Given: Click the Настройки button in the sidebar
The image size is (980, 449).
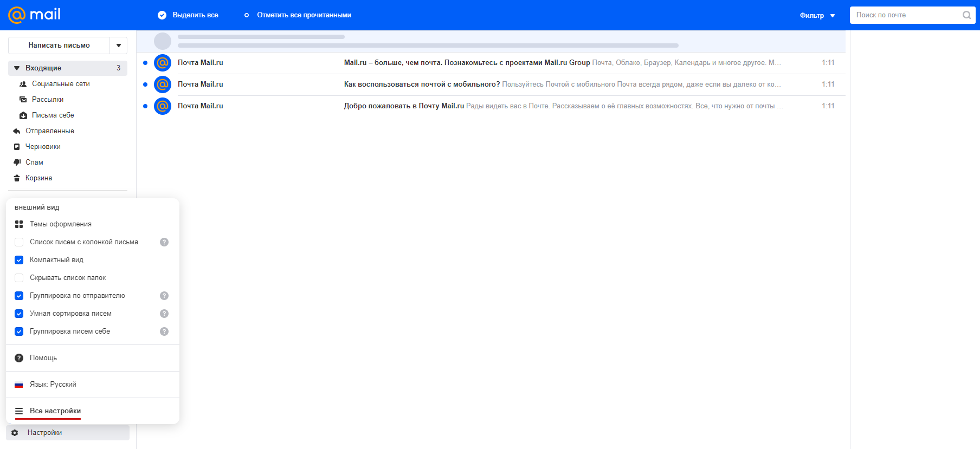Looking at the screenshot, I should click(x=68, y=433).
